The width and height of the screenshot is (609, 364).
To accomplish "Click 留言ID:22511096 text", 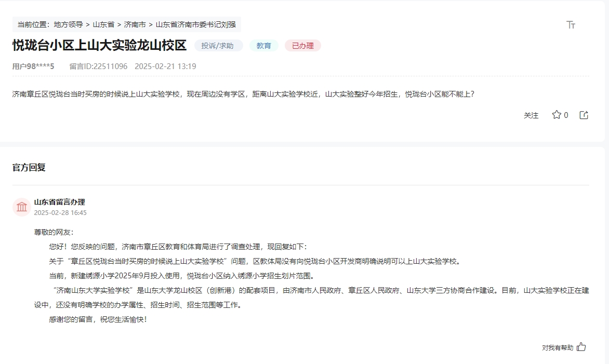I will (x=98, y=66).
